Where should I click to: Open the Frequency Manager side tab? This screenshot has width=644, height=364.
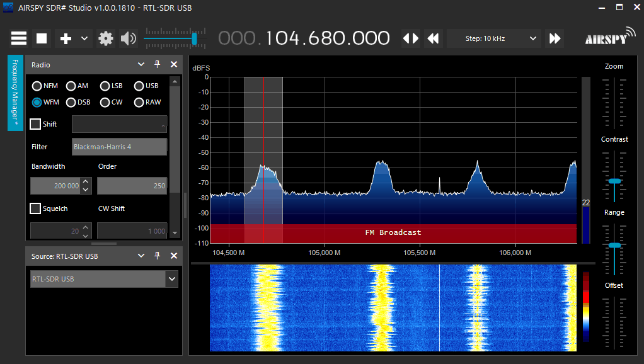click(15, 93)
